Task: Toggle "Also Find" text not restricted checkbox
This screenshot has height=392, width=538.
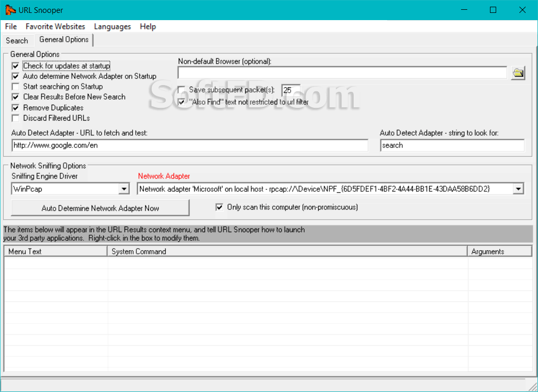Action: 182,102
